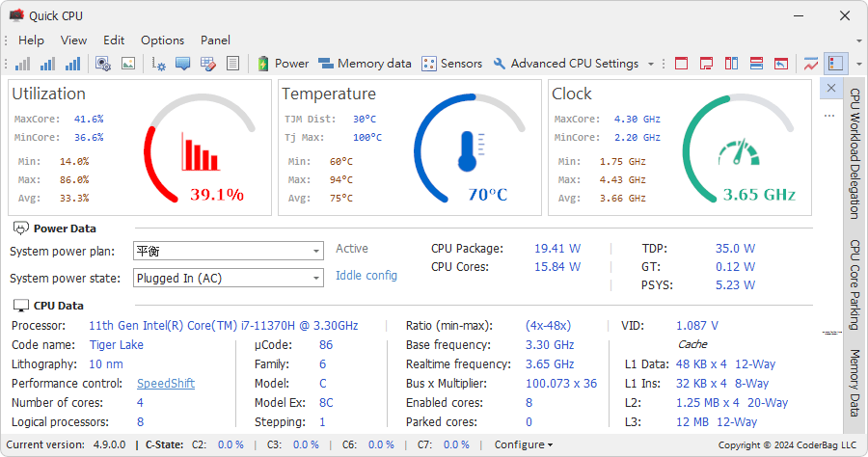Screen dimensions: 868x457
Task: Click the Copyright 2024 CoderBag LLC text
Action: pyautogui.click(x=787, y=444)
